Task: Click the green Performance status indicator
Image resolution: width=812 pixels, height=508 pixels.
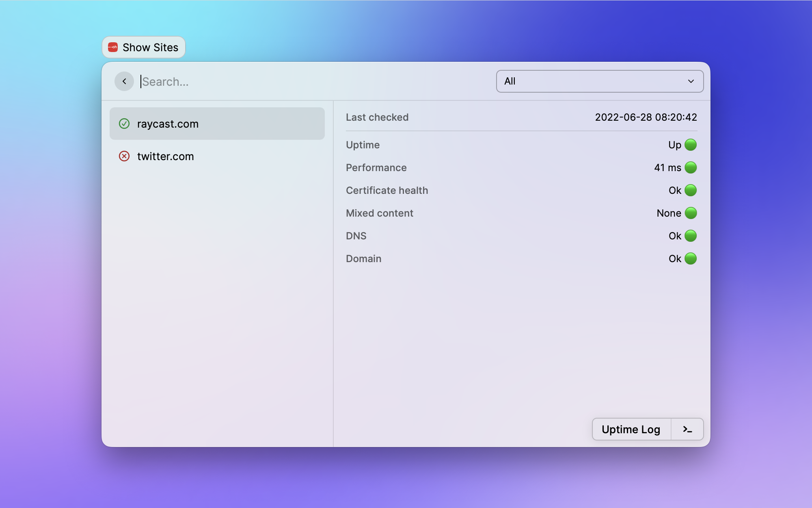Action: [691, 167]
